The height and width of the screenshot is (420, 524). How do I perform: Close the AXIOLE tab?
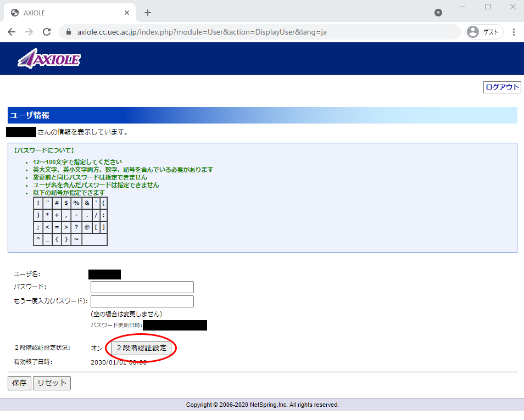click(127, 13)
